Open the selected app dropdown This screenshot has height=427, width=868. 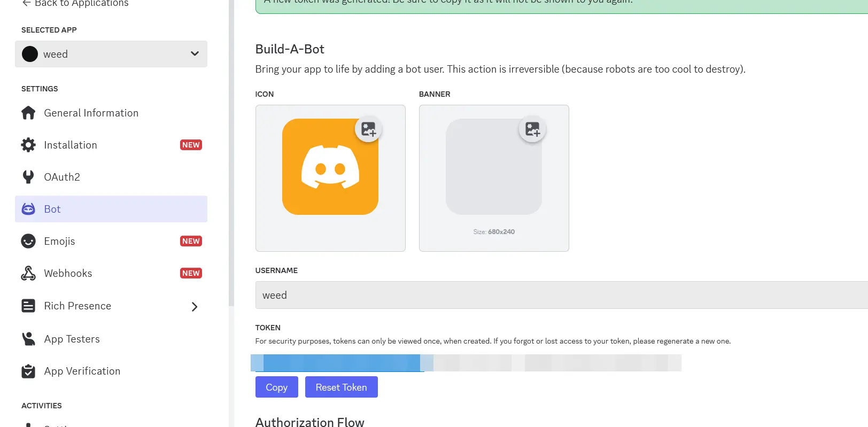tap(111, 54)
